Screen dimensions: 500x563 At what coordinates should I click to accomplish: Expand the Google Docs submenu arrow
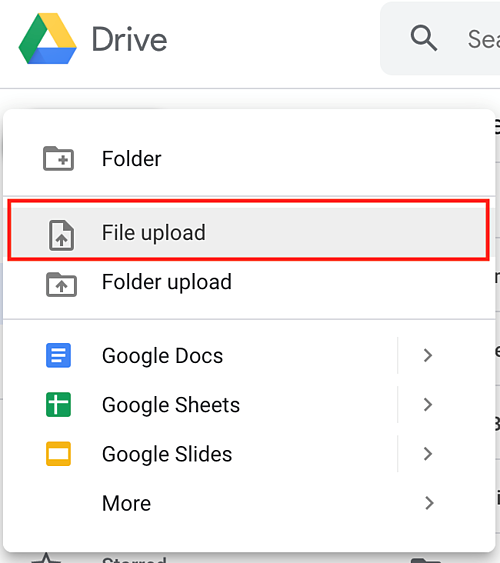pos(428,355)
